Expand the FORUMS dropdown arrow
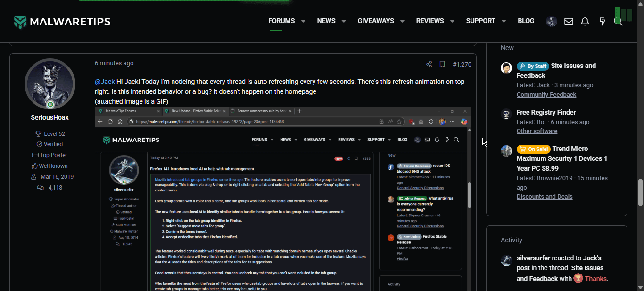The height and width of the screenshot is (291, 644). coord(303,21)
